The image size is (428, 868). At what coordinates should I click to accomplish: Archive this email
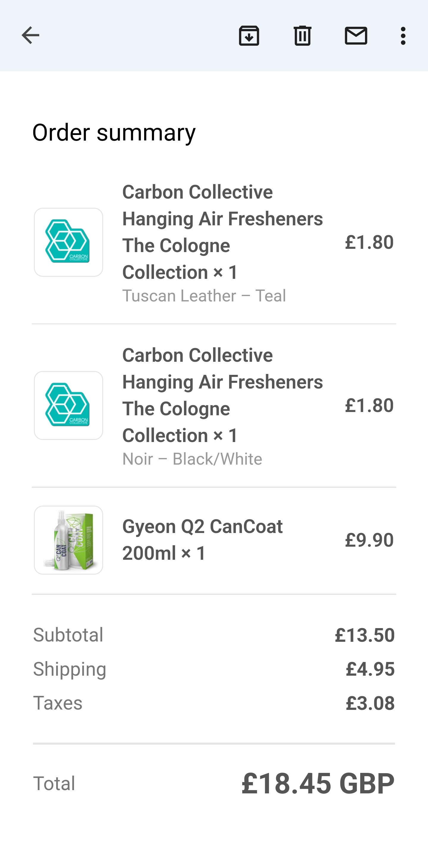pyautogui.click(x=249, y=35)
